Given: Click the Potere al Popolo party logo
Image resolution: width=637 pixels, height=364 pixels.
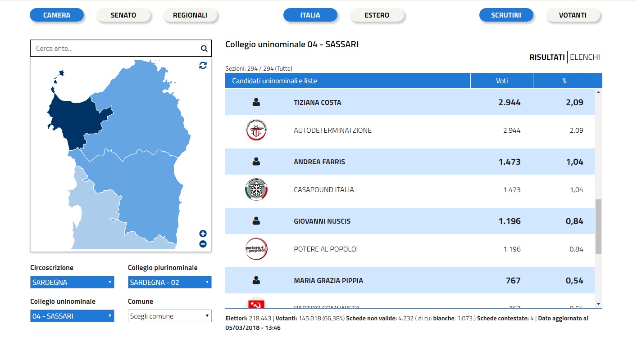Looking at the screenshot, I should click(256, 249).
